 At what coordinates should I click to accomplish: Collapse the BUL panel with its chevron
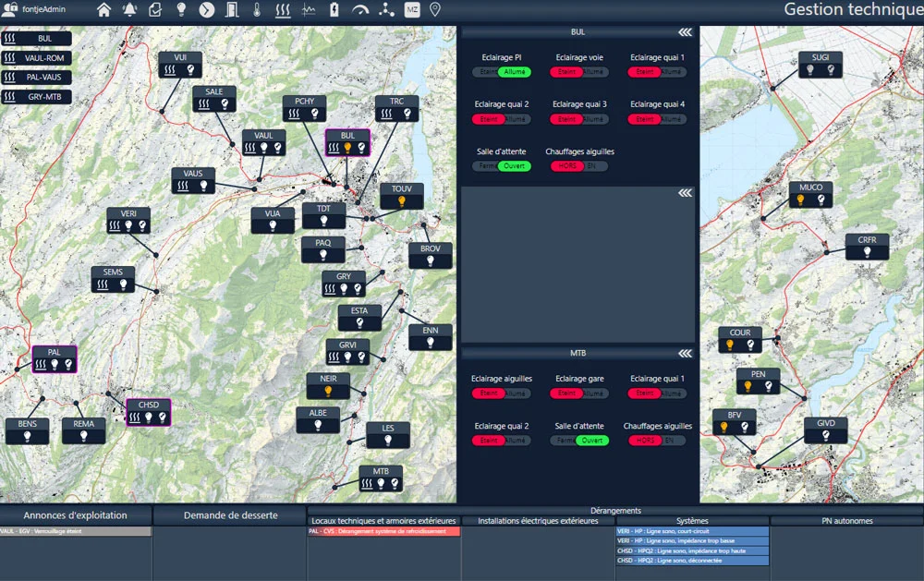click(x=684, y=30)
